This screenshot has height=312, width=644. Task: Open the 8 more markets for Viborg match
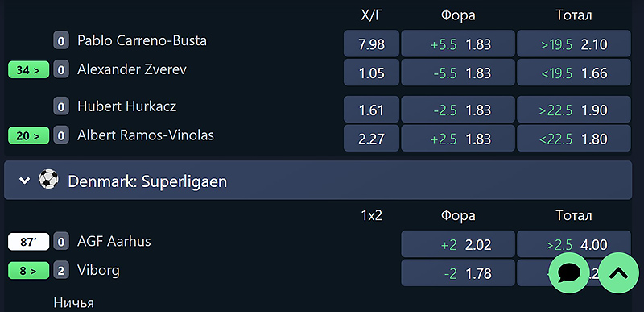(x=28, y=271)
